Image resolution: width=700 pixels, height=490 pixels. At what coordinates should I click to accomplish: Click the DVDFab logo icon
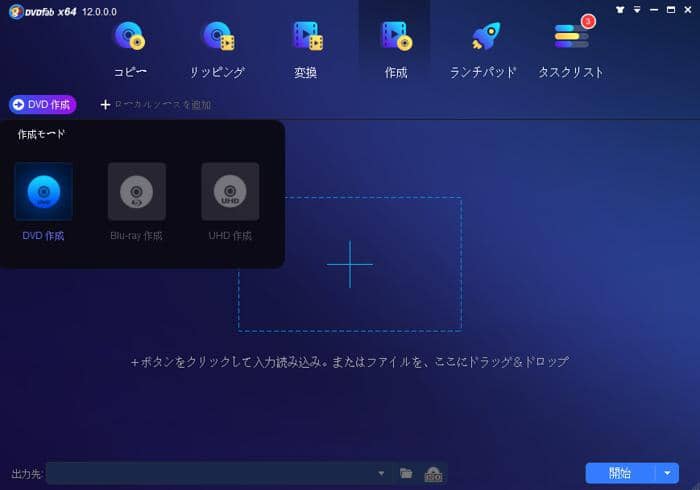coord(16,12)
